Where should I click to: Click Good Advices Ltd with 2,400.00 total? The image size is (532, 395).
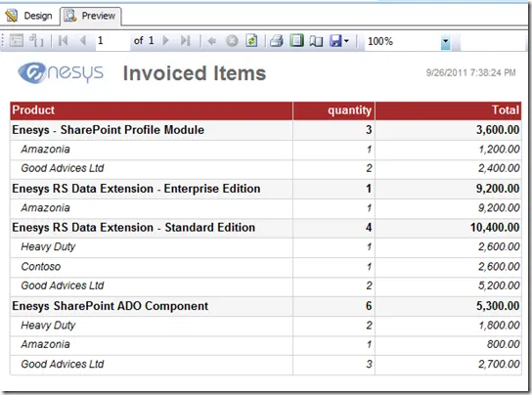[x=63, y=168]
